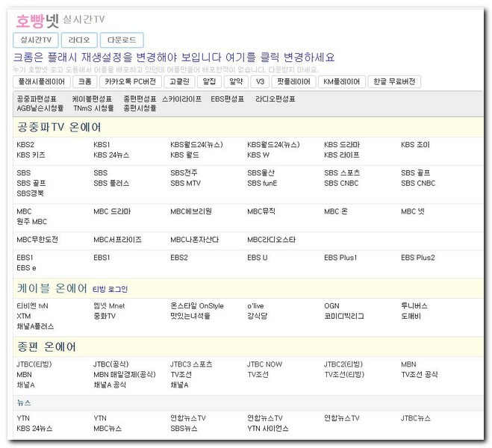
Task: Open the 공중파편성표 menu item
Action: click(x=37, y=99)
